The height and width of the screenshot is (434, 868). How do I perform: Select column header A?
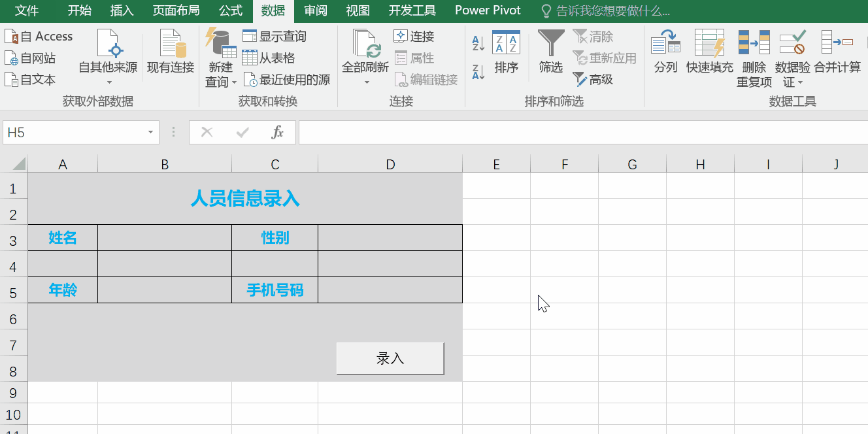coord(63,164)
